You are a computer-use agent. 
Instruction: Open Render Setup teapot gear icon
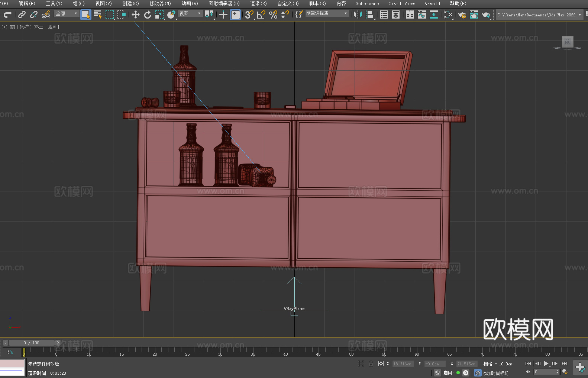click(x=462, y=14)
